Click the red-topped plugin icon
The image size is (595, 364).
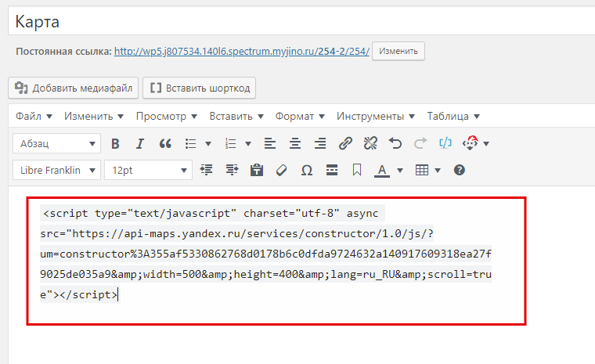click(x=471, y=143)
